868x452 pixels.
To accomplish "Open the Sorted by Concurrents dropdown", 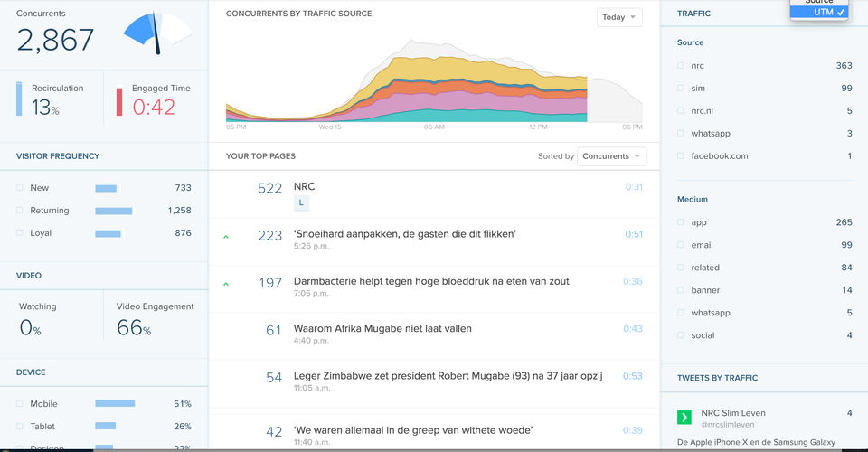I will (x=612, y=156).
